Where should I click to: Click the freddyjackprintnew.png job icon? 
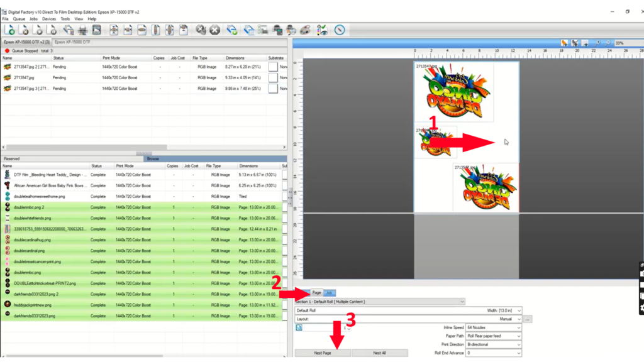7,305
